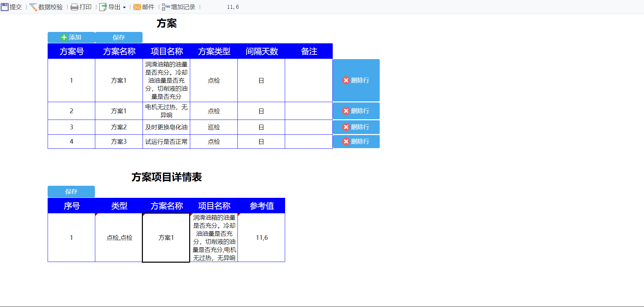
Task: Select the 方案名称 cell containing 方案1 in detail table
Action: pos(166,237)
